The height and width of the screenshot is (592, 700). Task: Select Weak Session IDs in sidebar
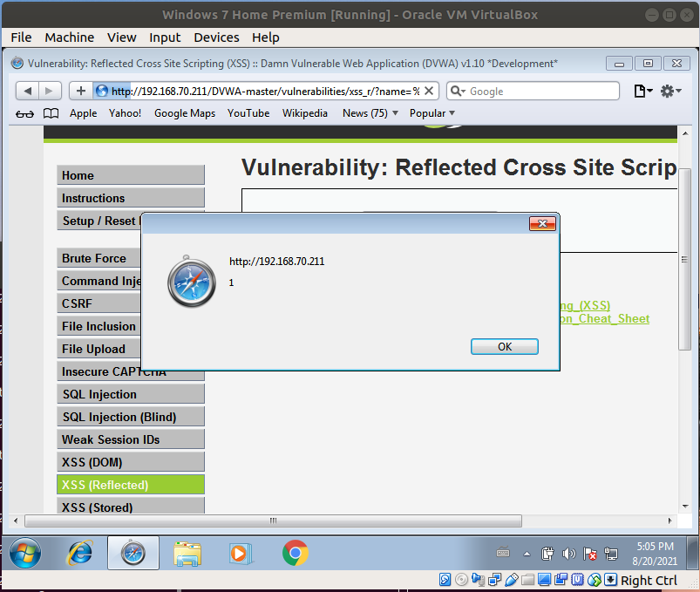tap(131, 439)
